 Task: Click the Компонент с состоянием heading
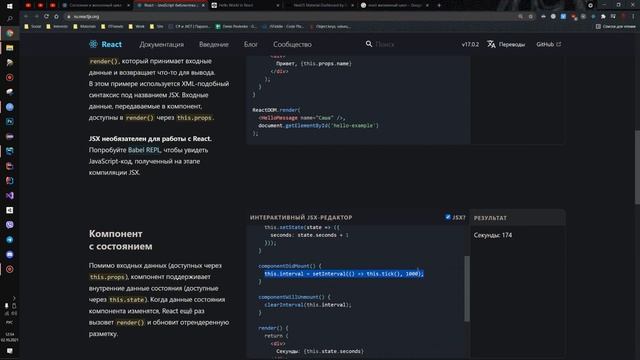[x=120, y=240]
